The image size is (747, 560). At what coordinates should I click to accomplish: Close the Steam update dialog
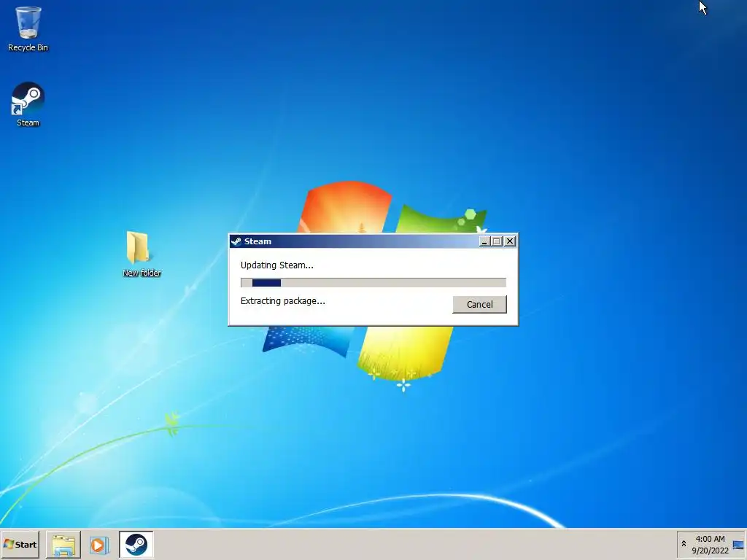(510, 241)
